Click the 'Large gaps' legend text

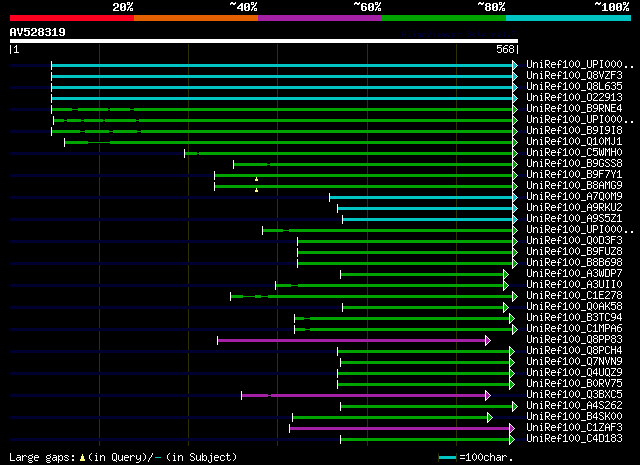pyautogui.click(x=42, y=458)
